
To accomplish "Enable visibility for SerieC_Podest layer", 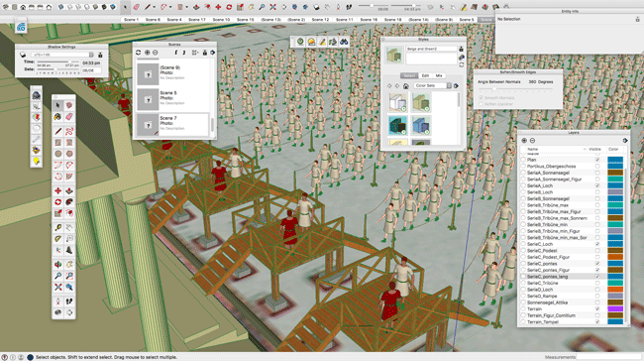I will coord(597,250).
